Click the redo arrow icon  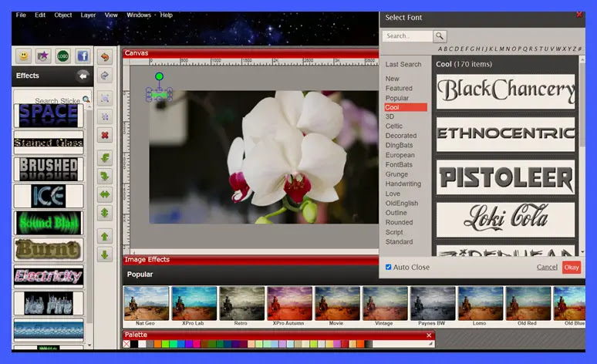pos(105,76)
